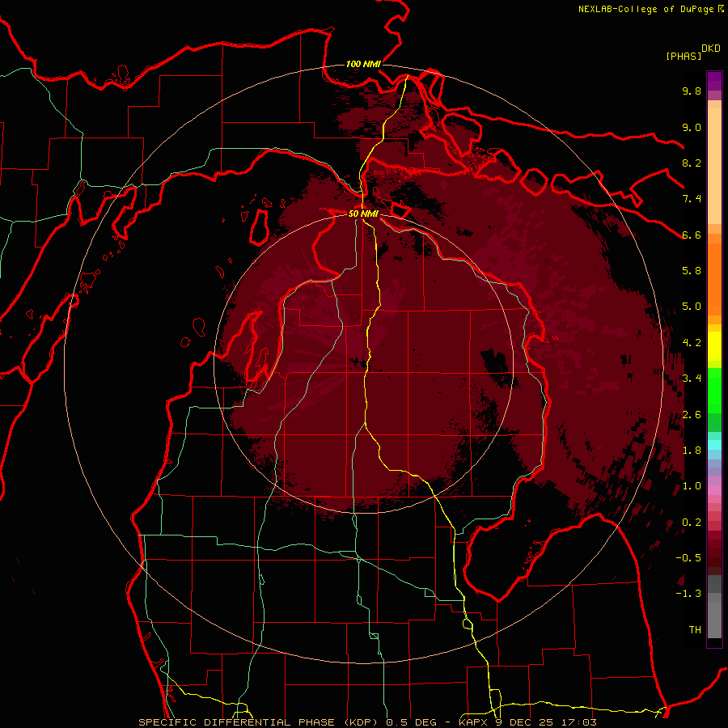Select the 3.4 value on the scale
This screenshot has height=728, width=728.
[692, 379]
